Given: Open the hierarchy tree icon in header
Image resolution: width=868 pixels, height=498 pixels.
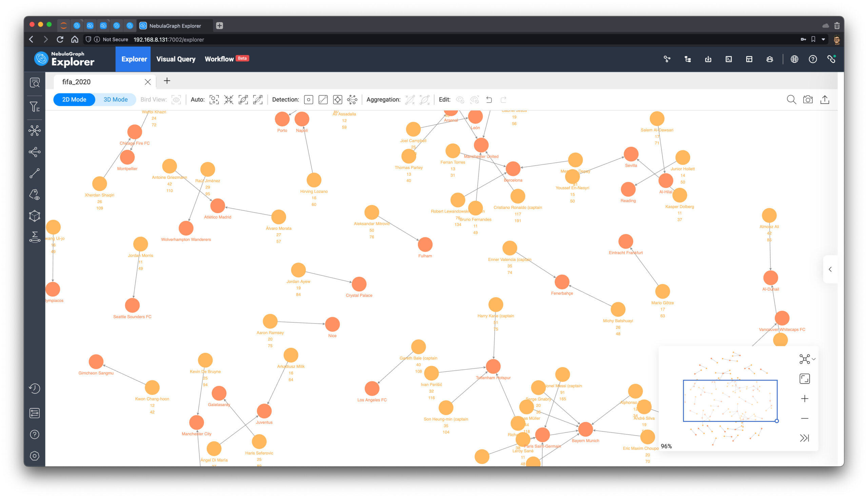Looking at the screenshot, I should [687, 59].
